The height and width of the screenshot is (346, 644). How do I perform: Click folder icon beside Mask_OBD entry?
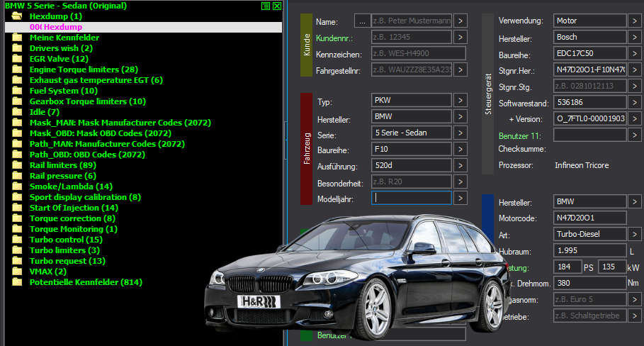(17, 133)
